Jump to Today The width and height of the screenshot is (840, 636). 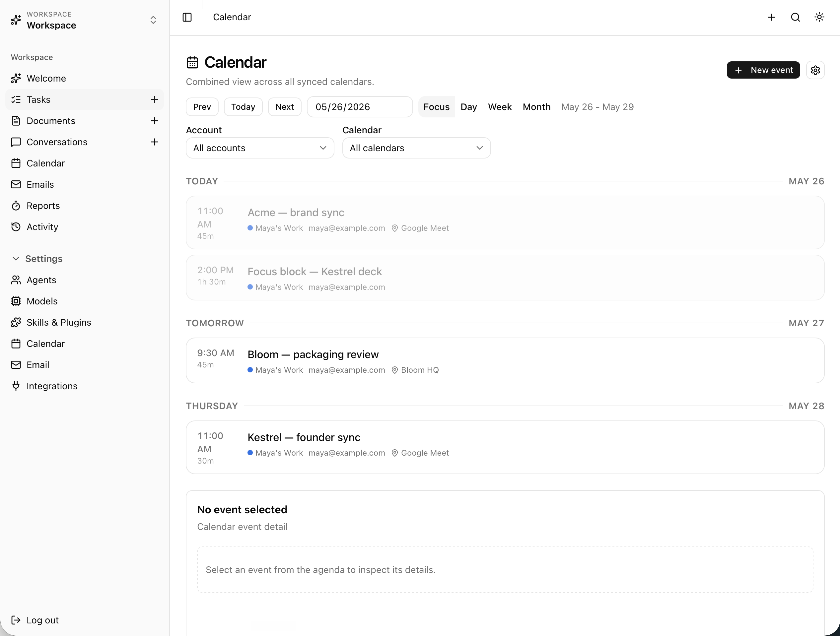[x=243, y=107]
